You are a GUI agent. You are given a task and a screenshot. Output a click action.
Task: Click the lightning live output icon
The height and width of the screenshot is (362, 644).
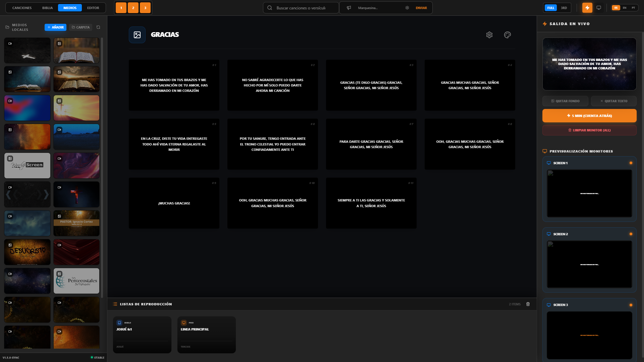pos(587,7)
